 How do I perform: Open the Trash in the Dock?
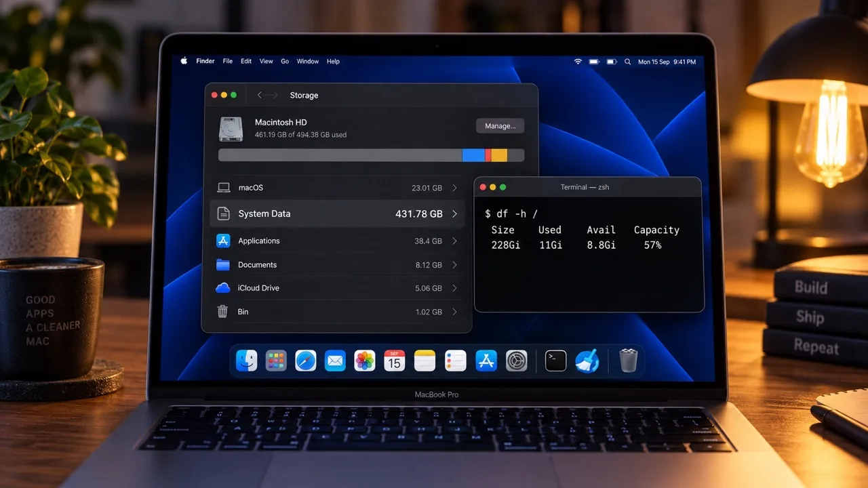tap(629, 361)
